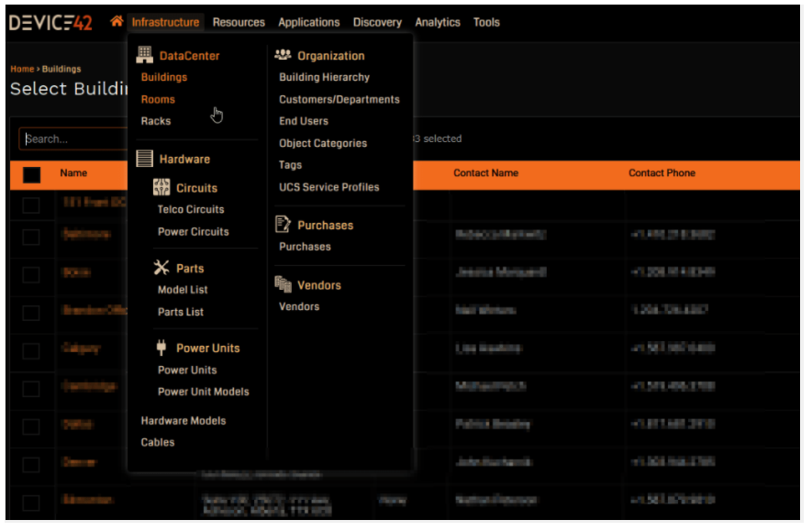Focus the Search input field
Image resolution: width=812 pixels, height=531 pixels.
coord(73,139)
